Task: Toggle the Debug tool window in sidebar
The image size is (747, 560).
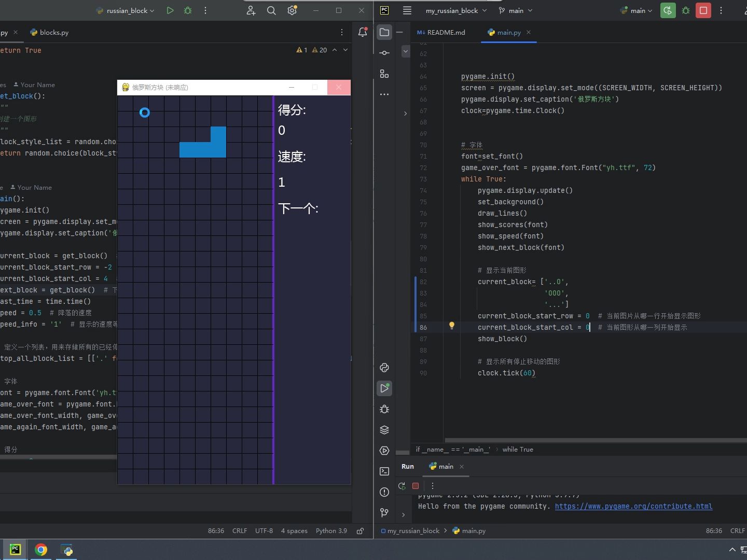Action: 384,409
